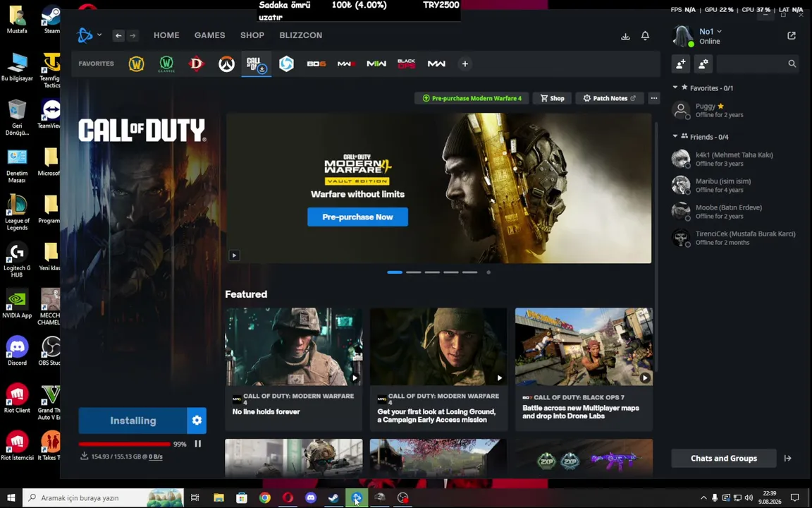Open Diablo favorite icon
812x508 pixels.
pyautogui.click(x=196, y=64)
